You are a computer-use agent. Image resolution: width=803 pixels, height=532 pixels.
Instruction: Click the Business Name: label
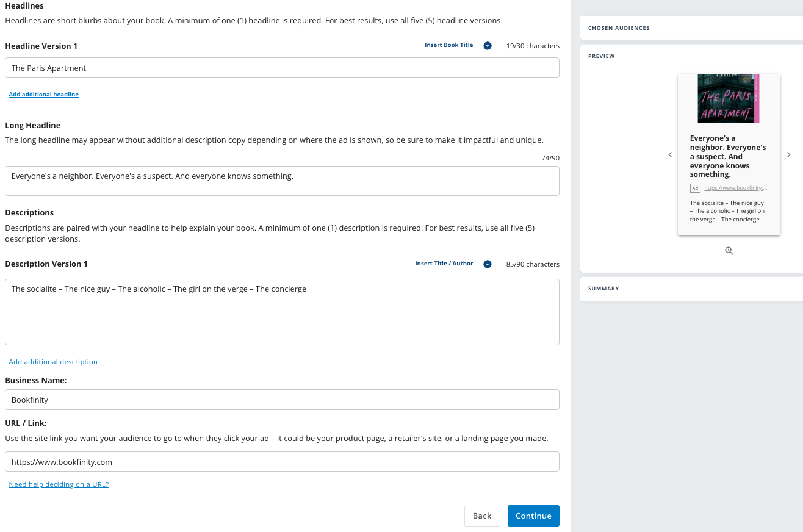point(36,380)
